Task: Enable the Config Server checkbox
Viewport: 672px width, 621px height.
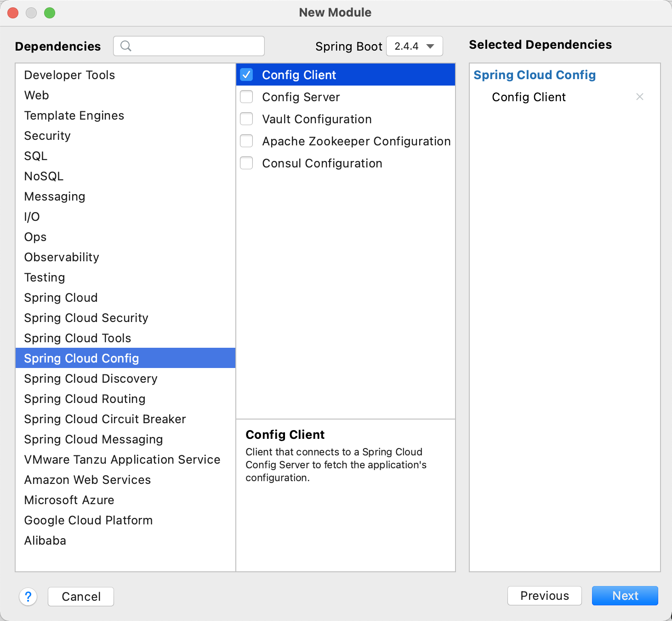Action: point(247,97)
